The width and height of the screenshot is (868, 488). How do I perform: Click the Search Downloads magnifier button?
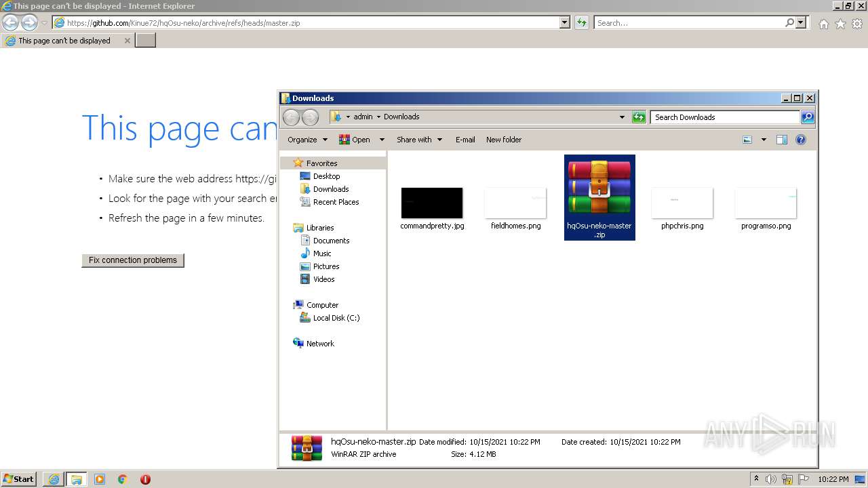pyautogui.click(x=807, y=117)
